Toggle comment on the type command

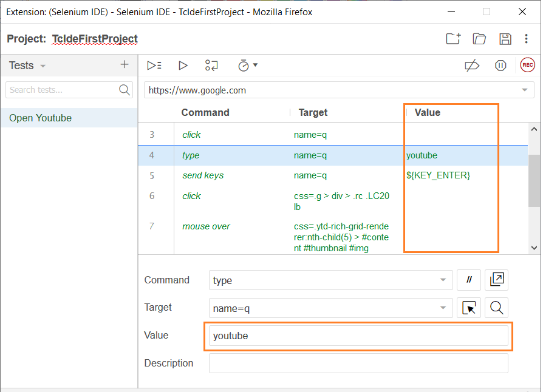point(468,280)
